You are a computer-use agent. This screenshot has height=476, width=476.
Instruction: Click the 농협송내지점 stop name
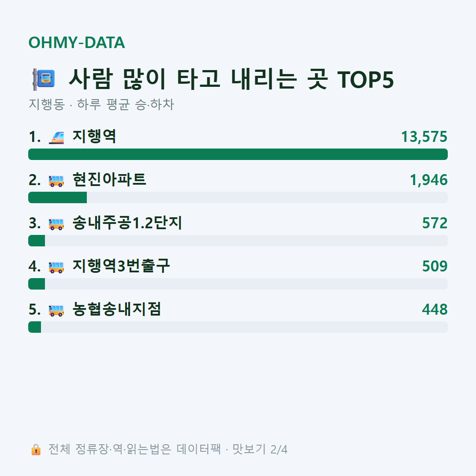(x=117, y=309)
